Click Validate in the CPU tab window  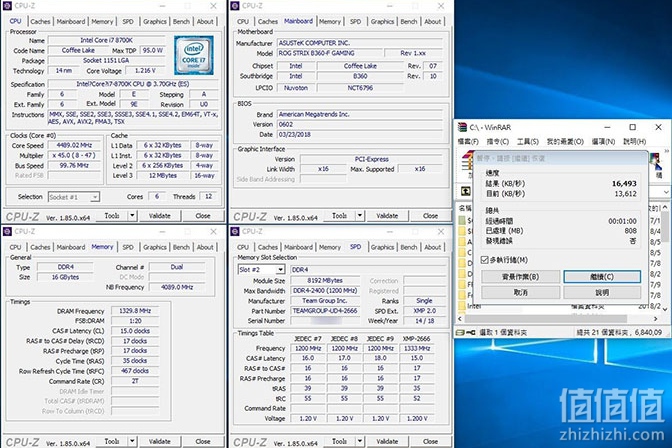(159, 216)
